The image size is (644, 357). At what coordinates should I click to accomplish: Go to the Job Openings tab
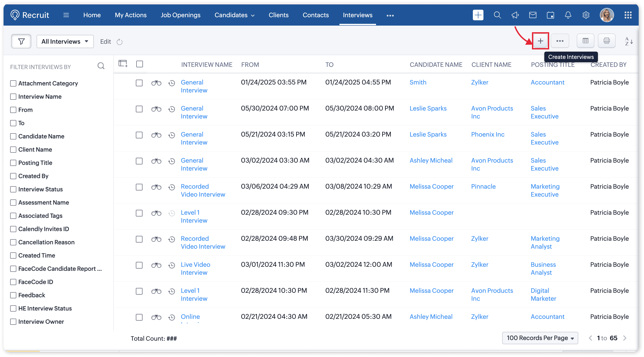[x=180, y=15]
